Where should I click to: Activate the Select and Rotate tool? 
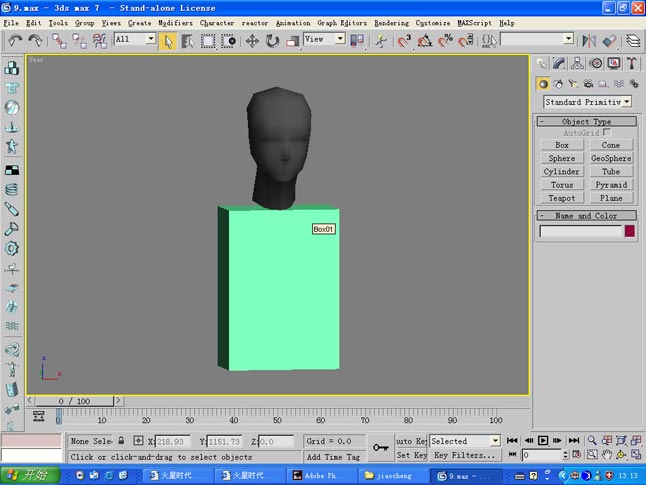pyautogui.click(x=272, y=41)
